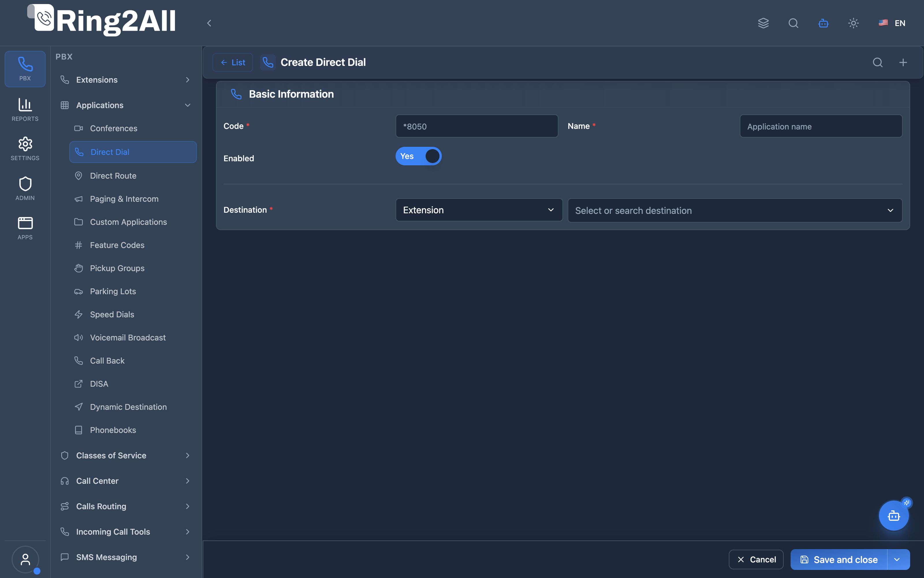
Task: Click the search icon in the Create Direct Dial bar
Action: click(878, 62)
